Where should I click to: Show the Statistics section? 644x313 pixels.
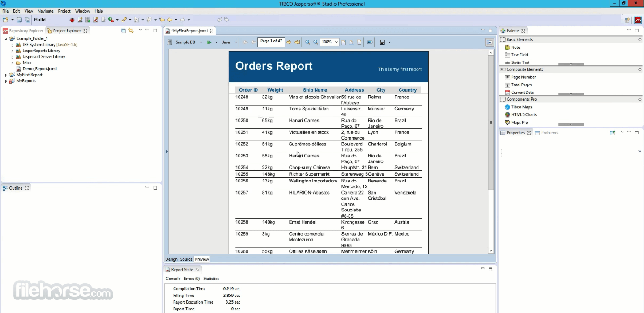coord(211,279)
